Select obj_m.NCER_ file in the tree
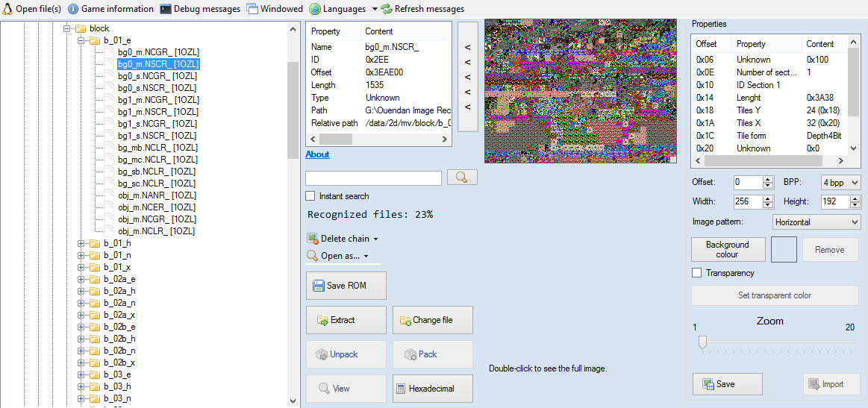868x408 pixels. [x=157, y=207]
